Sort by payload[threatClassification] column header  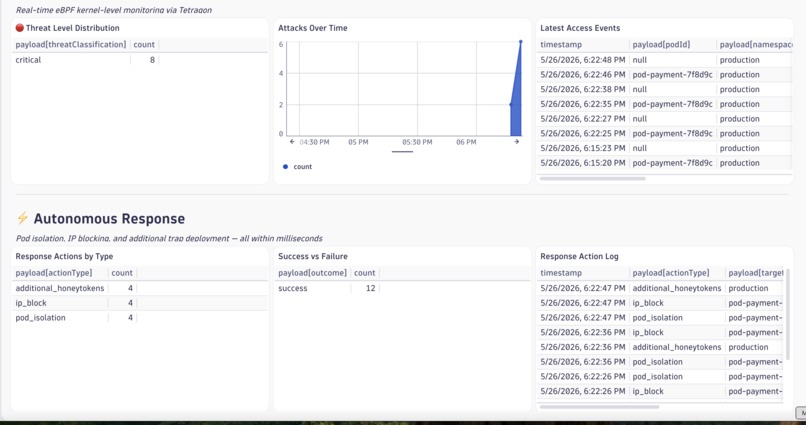coord(71,45)
